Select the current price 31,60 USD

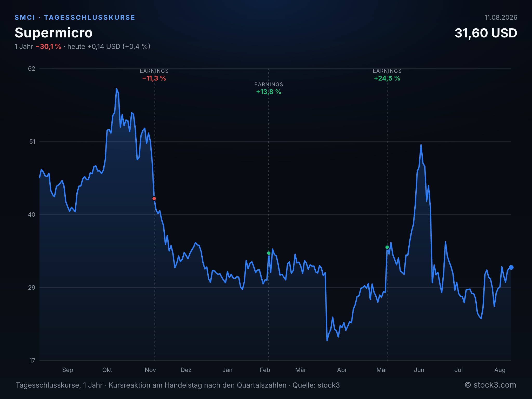(486, 33)
